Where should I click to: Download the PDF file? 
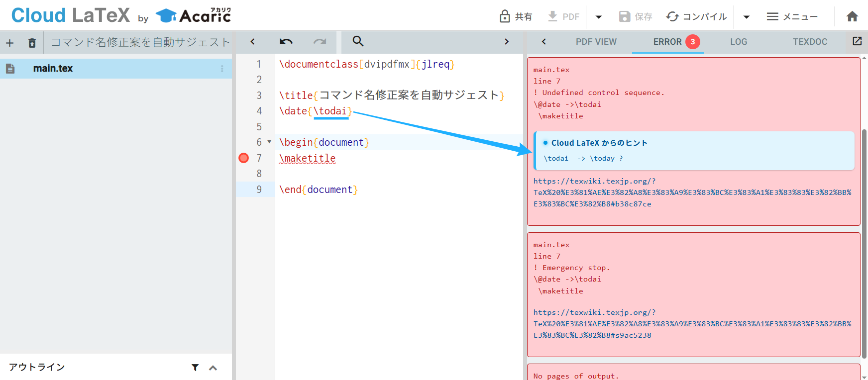click(563, 16)
